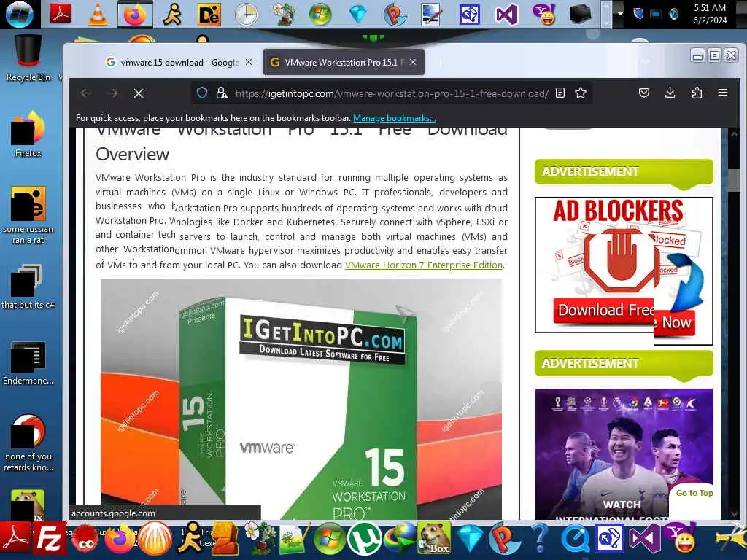747x560 pixels.
Task: Save page to Pocket
Action: (643, 93)
